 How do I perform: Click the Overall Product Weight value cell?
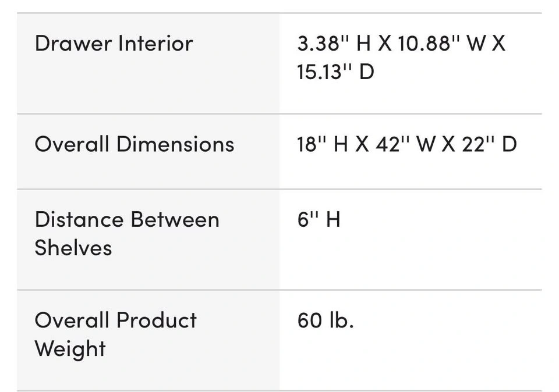coord(411,340)
